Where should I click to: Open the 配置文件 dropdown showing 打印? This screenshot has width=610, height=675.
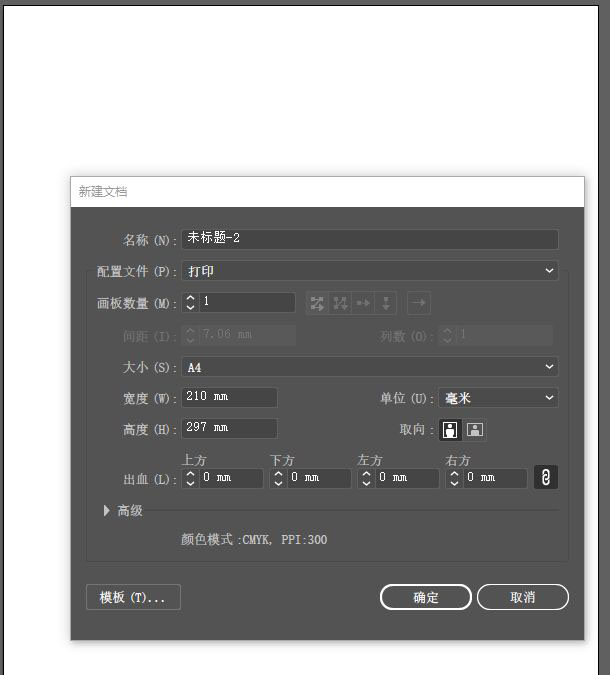coord(370,271)
